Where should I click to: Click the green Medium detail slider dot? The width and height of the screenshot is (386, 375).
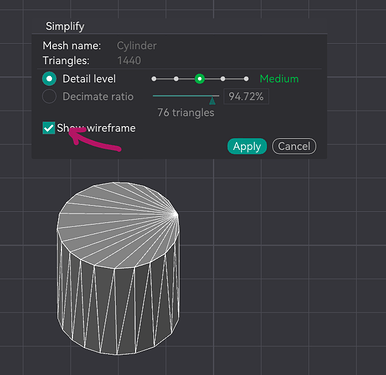click(199, 79)
